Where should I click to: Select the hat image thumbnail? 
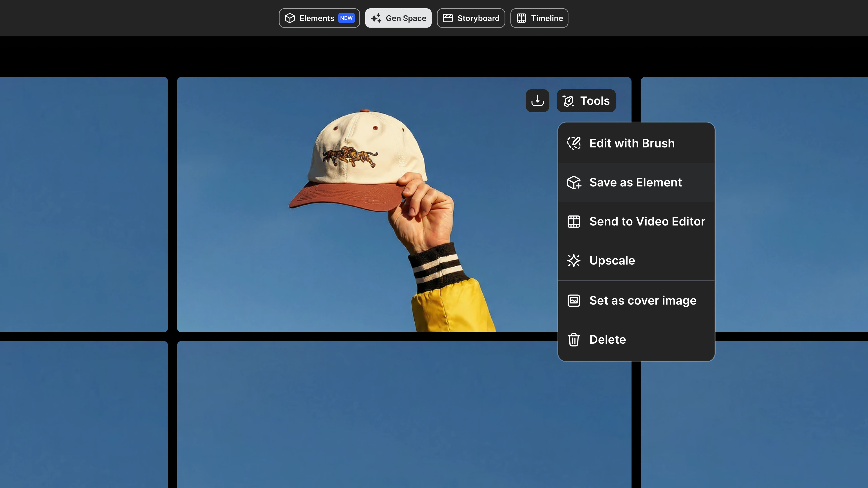(354, 219)
